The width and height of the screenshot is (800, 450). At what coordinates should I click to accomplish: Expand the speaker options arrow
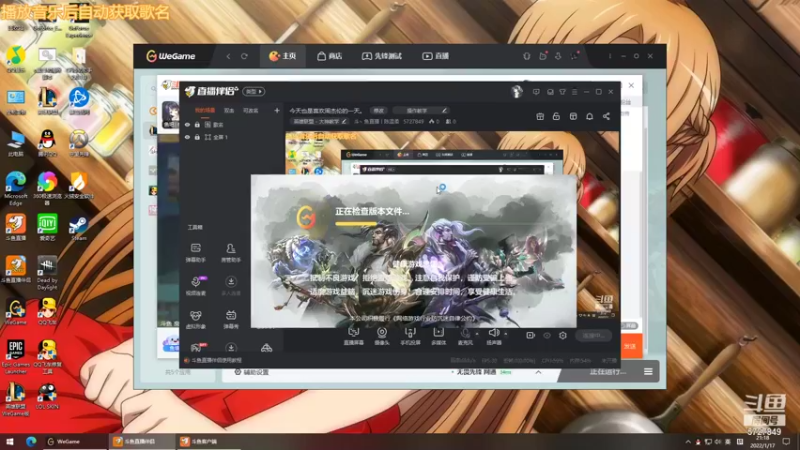pyautogui.click(x=506, y=334)
